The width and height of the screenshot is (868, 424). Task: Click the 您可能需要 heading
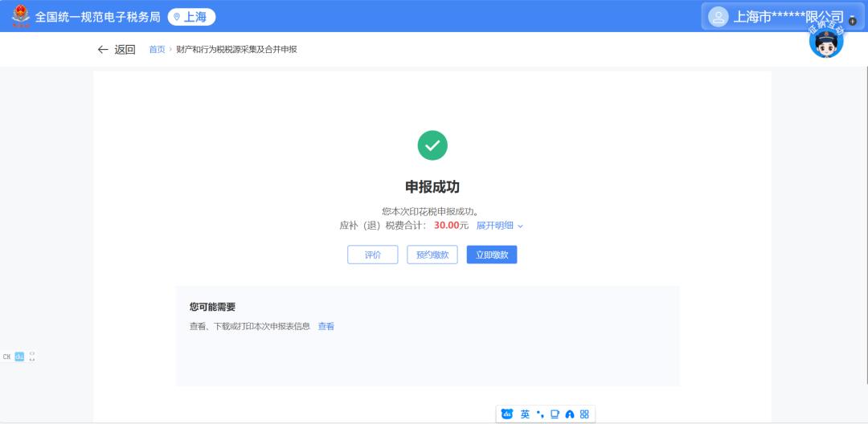(x=212, y=308)
